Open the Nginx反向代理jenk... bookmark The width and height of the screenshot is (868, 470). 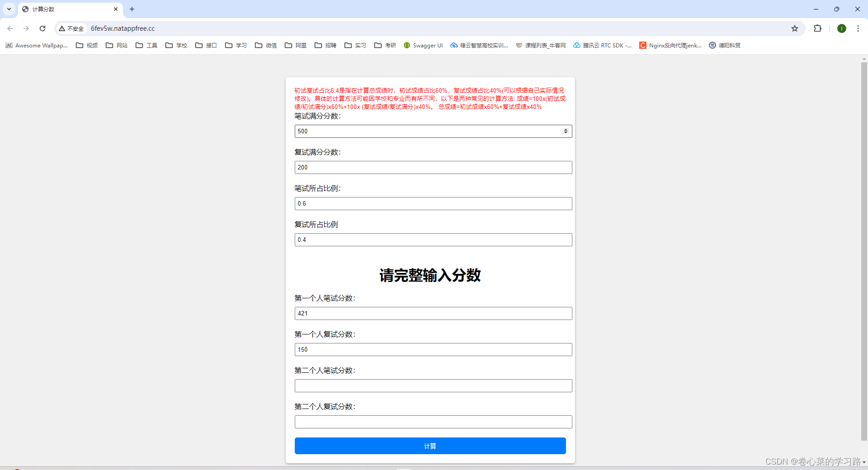[x=670, y=45]
